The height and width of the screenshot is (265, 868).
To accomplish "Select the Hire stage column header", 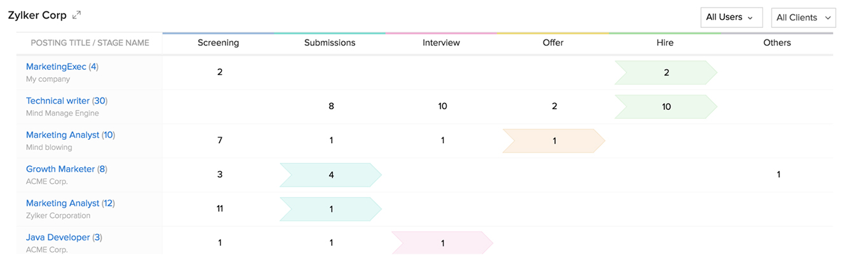I will tap(665, 43).
